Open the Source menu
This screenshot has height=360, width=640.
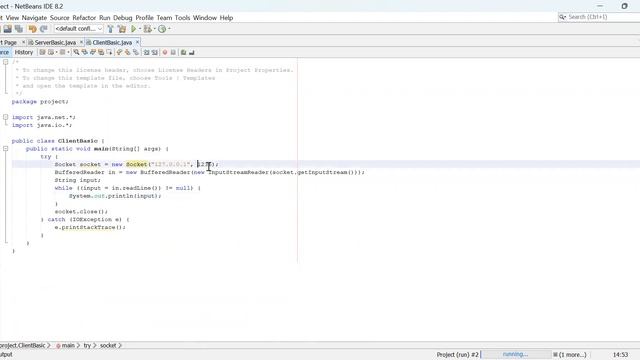(60, 18)
